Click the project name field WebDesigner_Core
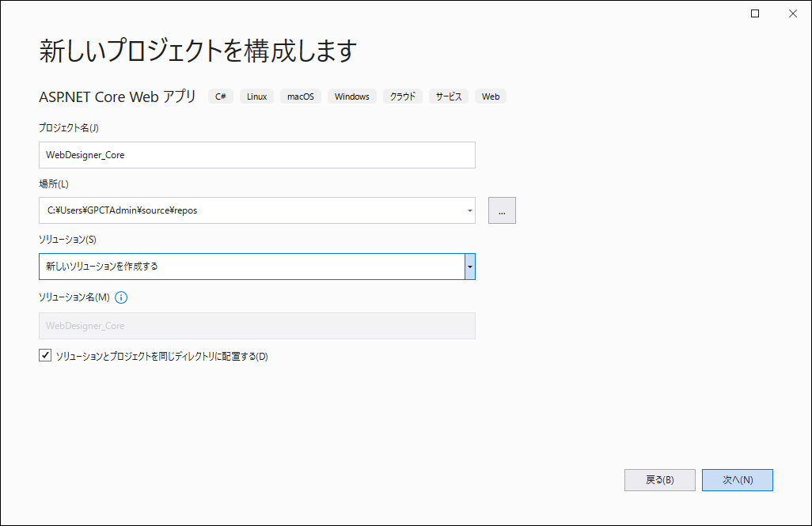 click(257, 155)
